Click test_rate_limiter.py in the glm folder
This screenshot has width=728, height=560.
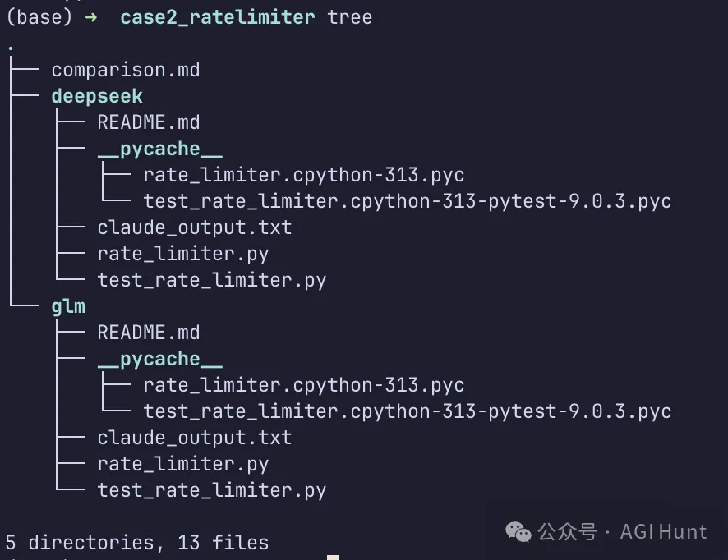coord(211,490)
